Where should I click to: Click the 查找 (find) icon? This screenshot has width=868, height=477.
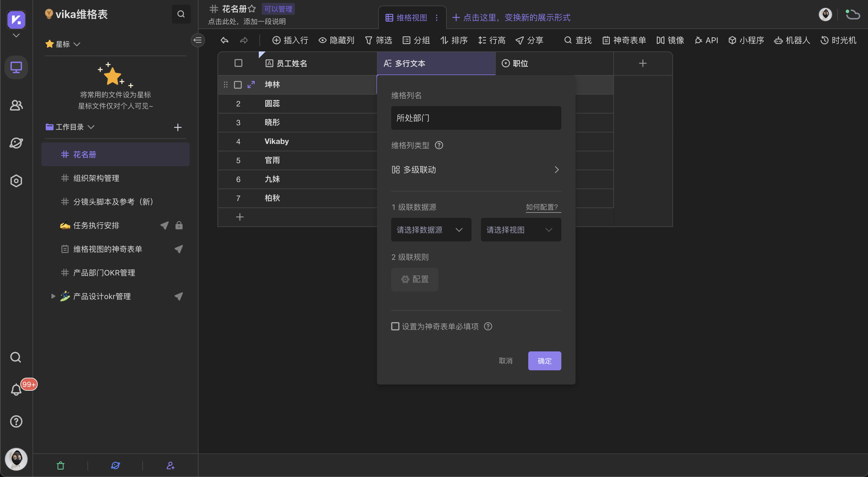click(578, 40)
